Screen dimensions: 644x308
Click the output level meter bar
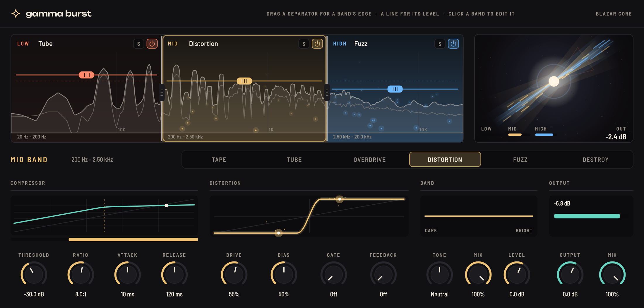coord(587,216)
